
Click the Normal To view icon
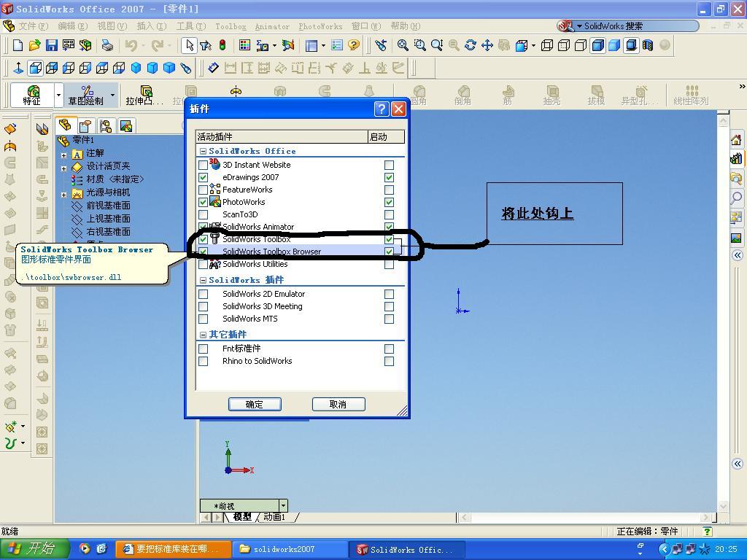[18, 68]
